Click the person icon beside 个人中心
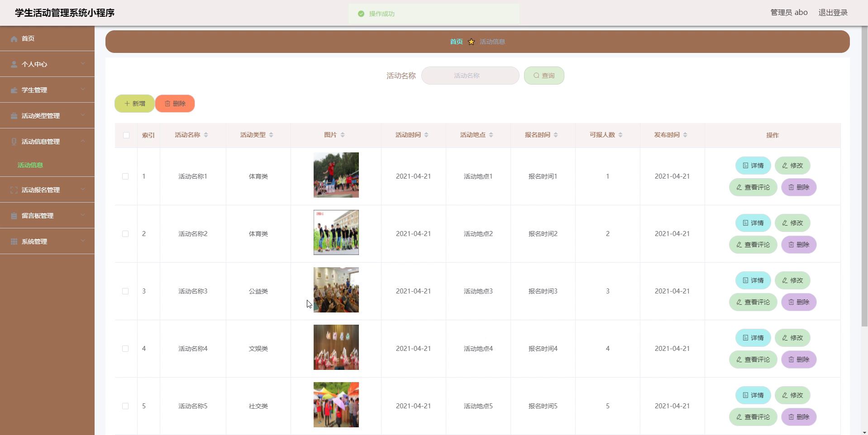 point(14,65)
